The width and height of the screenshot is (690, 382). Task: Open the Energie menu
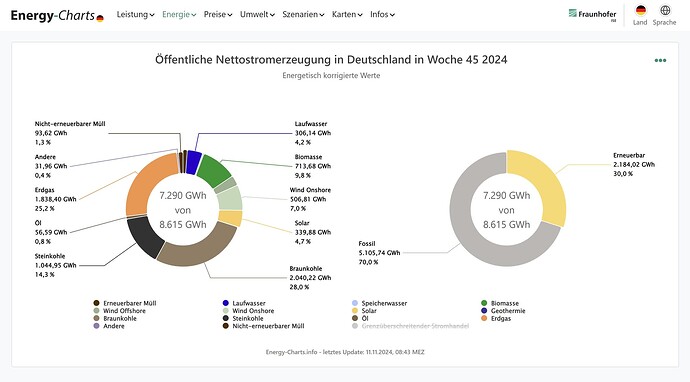[179, 15]
